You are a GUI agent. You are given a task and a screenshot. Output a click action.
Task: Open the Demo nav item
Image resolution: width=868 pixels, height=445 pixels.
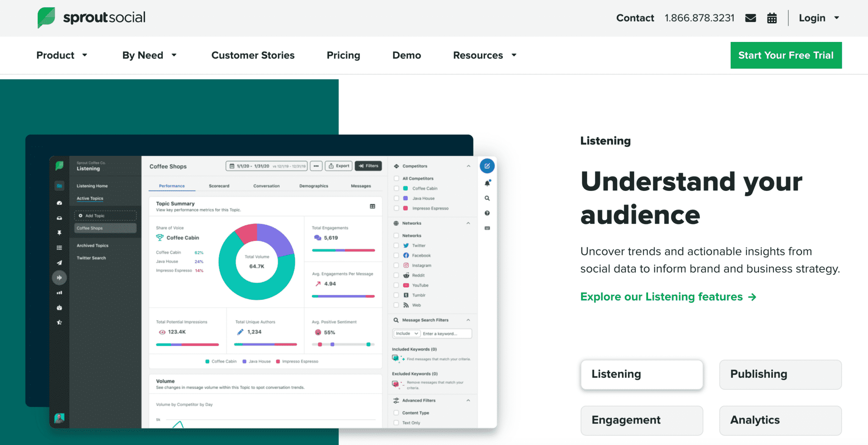pyautogui.click(x=406, y=55)
